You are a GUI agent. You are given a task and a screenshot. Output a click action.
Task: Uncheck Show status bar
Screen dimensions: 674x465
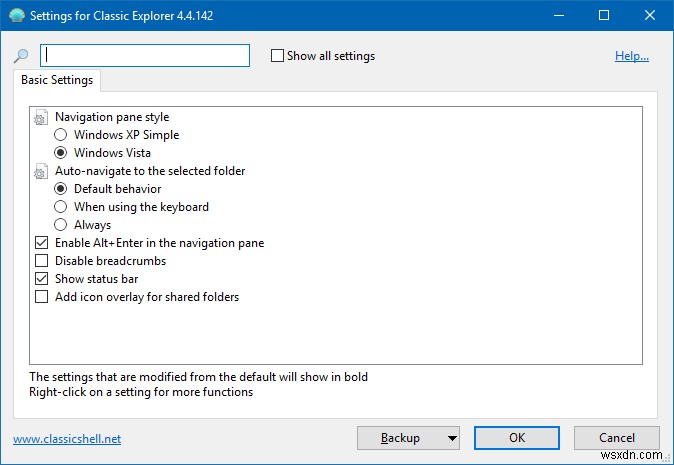[x=41, y=279]
